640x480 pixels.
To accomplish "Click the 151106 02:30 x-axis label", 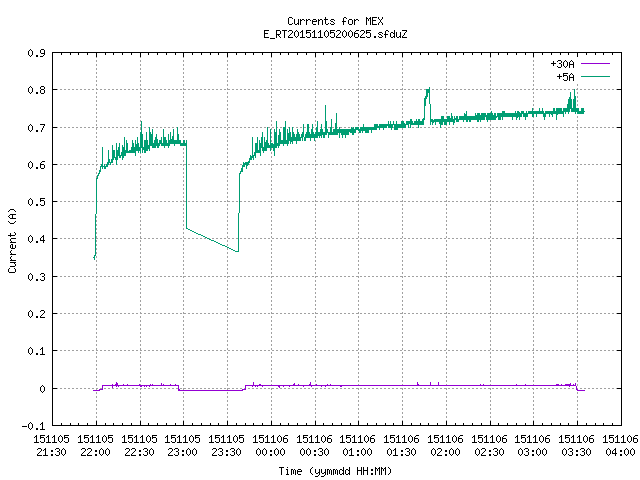I will tap(489, 445).
